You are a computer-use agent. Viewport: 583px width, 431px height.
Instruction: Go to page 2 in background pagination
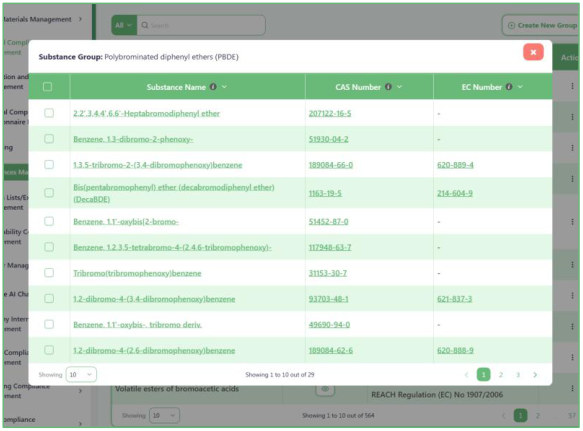[537, 416]
